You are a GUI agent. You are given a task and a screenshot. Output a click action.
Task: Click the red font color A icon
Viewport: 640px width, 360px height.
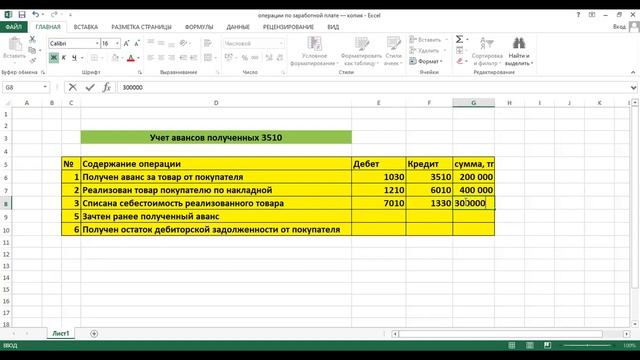[131, 58]
